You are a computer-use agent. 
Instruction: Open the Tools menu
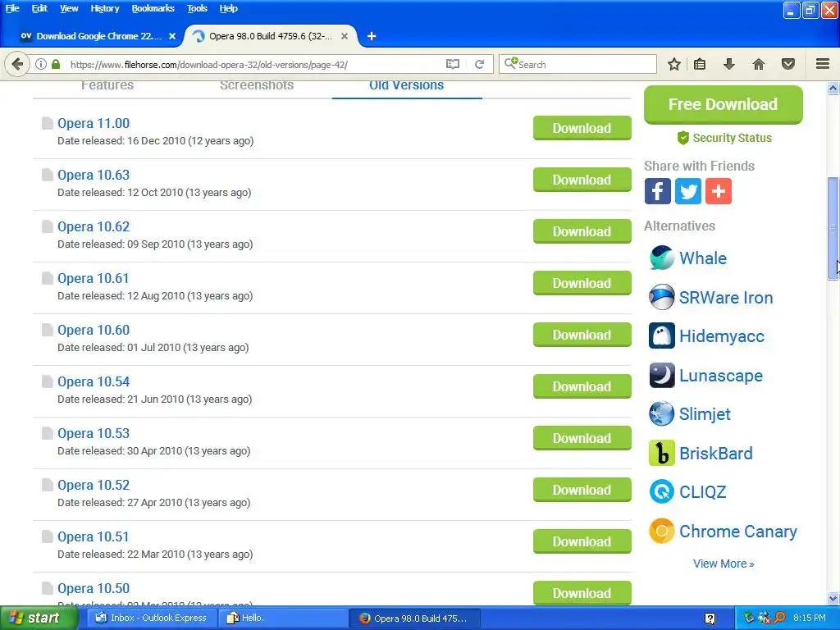pos(197,8)
